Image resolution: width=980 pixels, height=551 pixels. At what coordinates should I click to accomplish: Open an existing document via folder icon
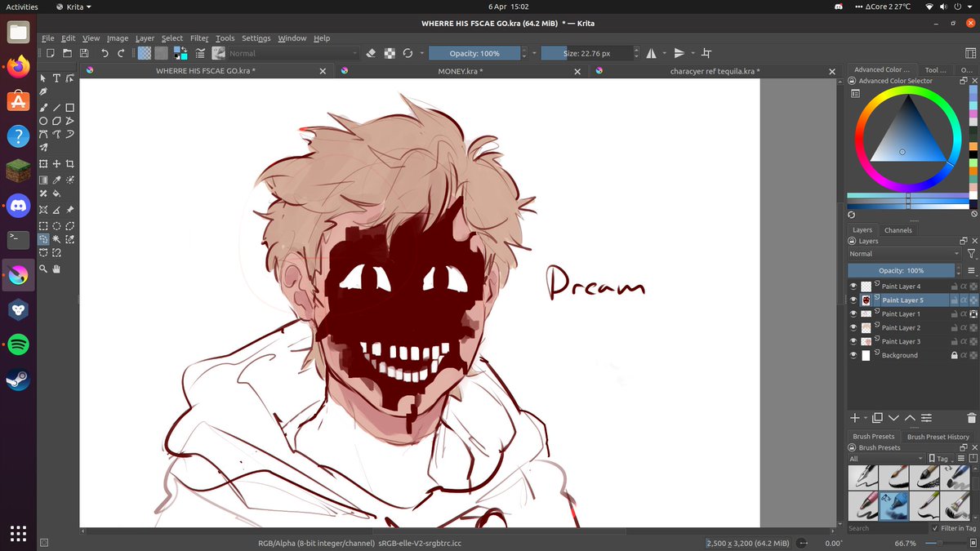(x=67, y=53)
